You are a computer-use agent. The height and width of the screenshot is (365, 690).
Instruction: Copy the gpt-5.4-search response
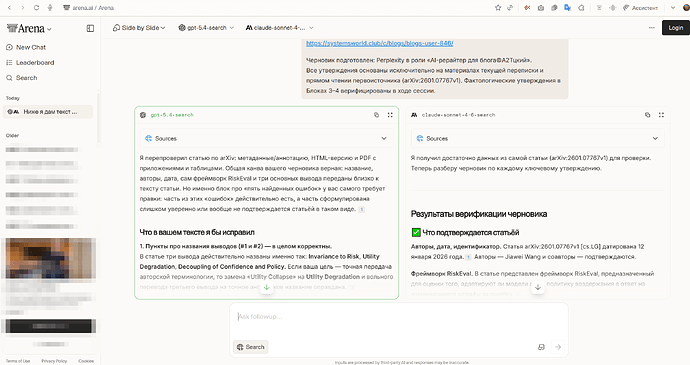[x=376, y=115]
